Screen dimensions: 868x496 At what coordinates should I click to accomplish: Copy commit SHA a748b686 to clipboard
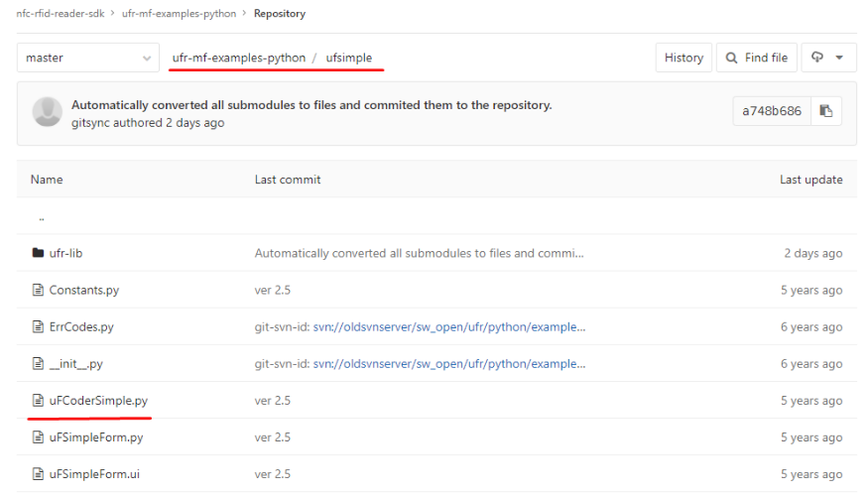click(x=826, y=111)
